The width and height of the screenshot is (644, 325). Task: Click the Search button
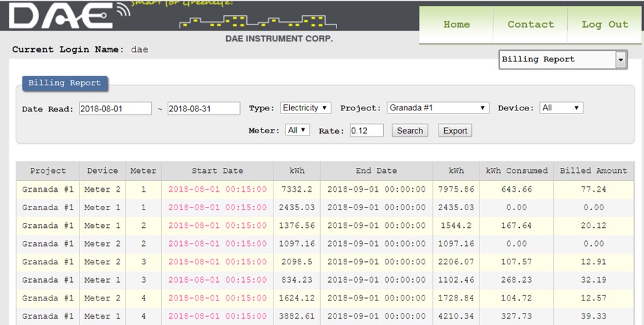pos(410,131)
